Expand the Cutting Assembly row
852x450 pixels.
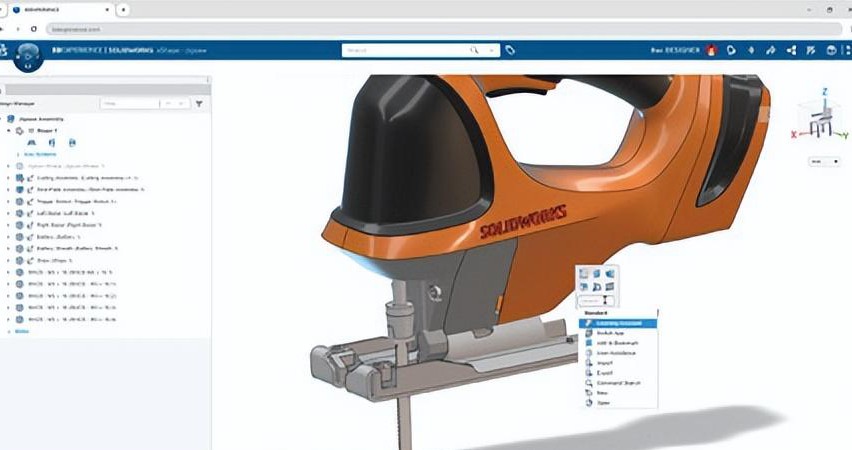click(8, 178)
